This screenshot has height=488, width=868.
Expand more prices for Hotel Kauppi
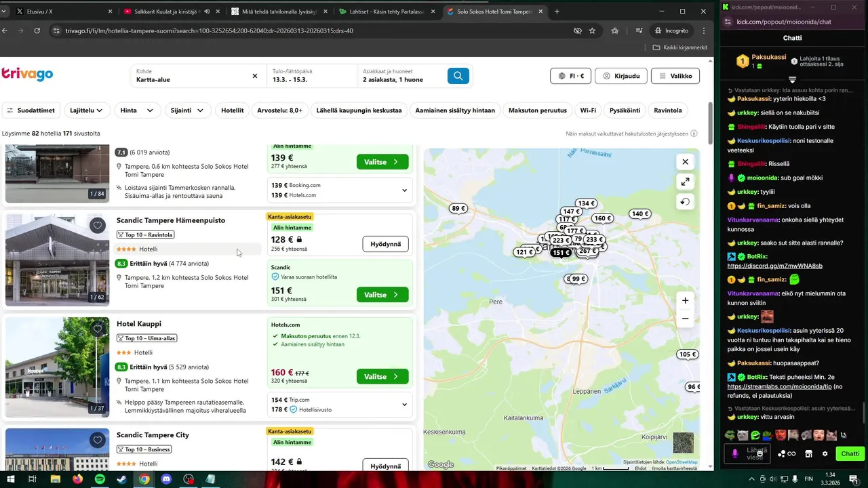pos(404,405)
